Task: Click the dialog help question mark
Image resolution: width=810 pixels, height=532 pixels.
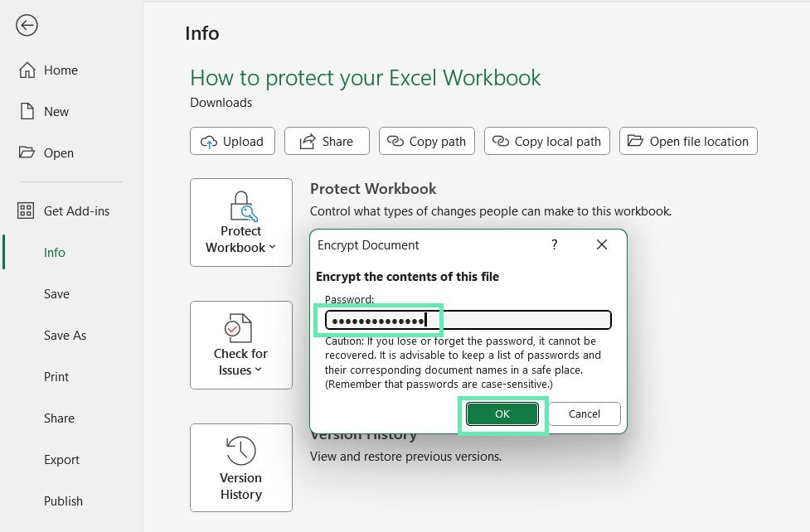Action: [x=555, y=244]
